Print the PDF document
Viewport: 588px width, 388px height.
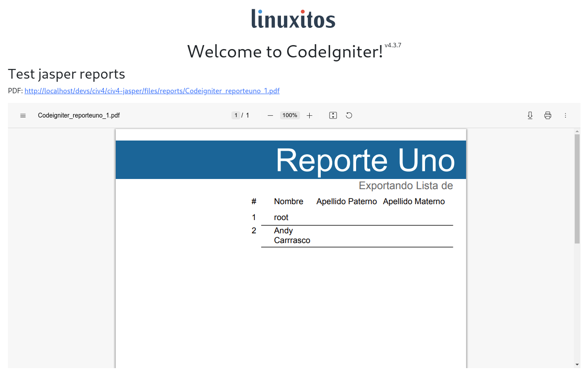point(548,115)
